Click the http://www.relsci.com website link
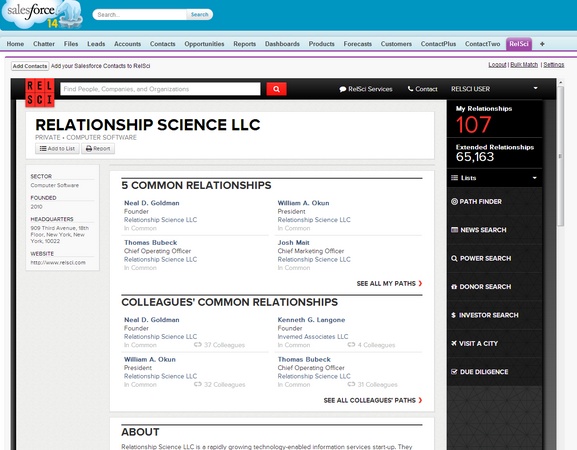577x450 pixels. point(58,262)
